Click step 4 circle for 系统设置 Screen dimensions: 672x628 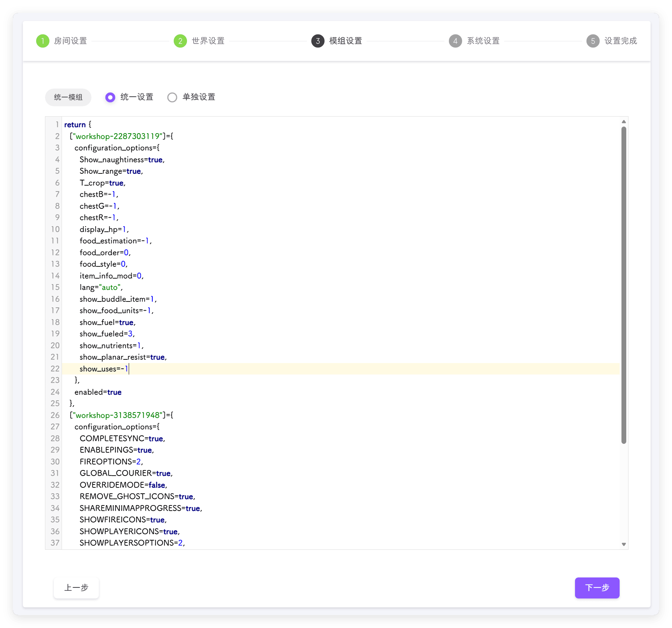coord(455,41)
